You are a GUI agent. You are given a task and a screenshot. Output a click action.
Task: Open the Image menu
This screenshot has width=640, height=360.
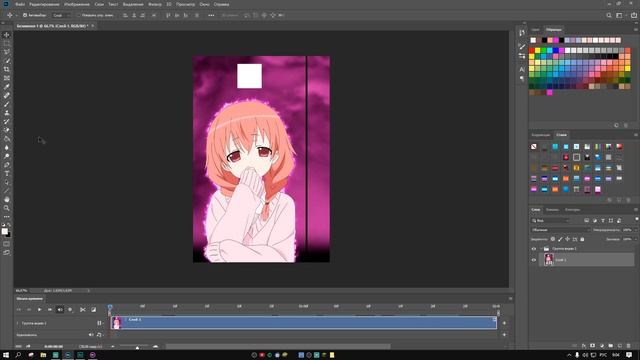point(77,4)
